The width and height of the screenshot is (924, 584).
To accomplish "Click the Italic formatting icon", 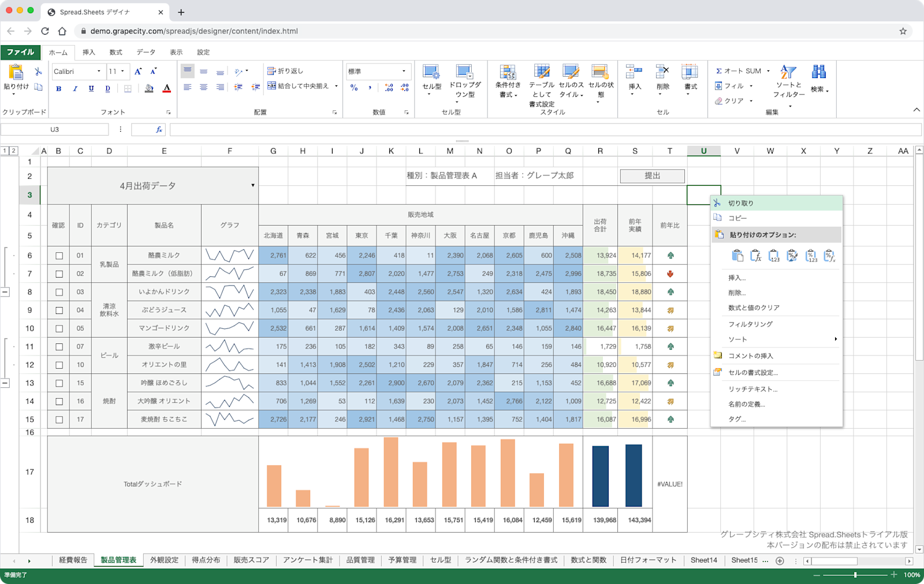I will pos(74,89).
